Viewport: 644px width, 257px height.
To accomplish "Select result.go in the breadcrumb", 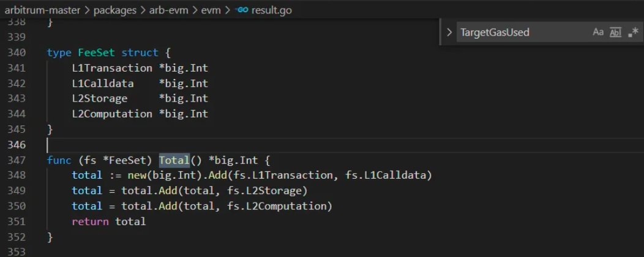I will pyautogui.click(x=271, y=10).
